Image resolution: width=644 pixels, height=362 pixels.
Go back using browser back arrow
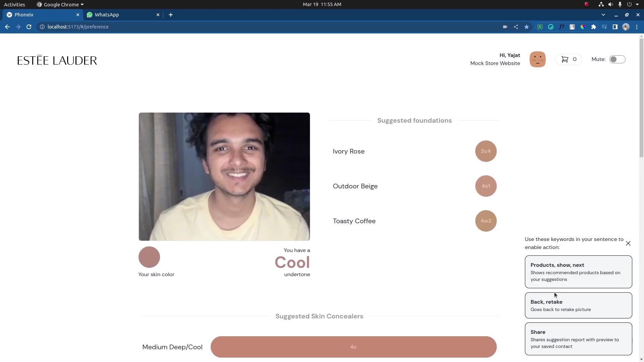[x=7, y=27]
